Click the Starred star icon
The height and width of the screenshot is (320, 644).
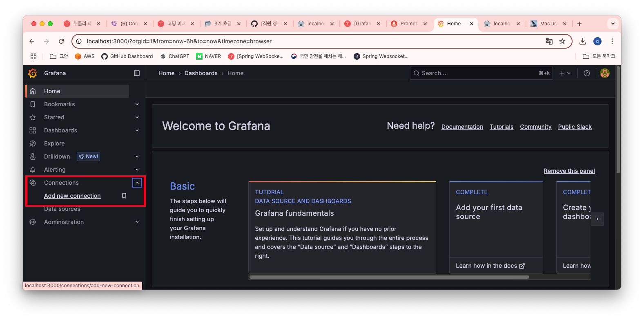click(x=33, y=117)
